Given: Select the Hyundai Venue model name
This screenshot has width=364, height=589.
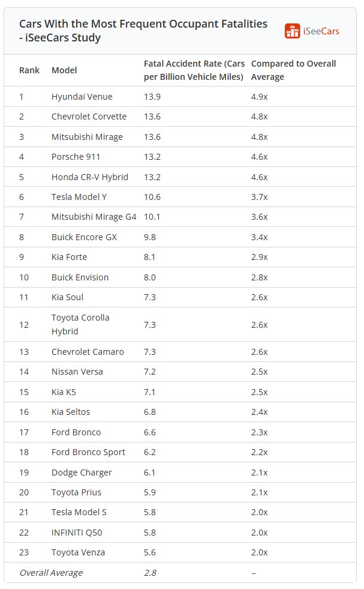Looking at the screenshot, I should pos(82,97).
